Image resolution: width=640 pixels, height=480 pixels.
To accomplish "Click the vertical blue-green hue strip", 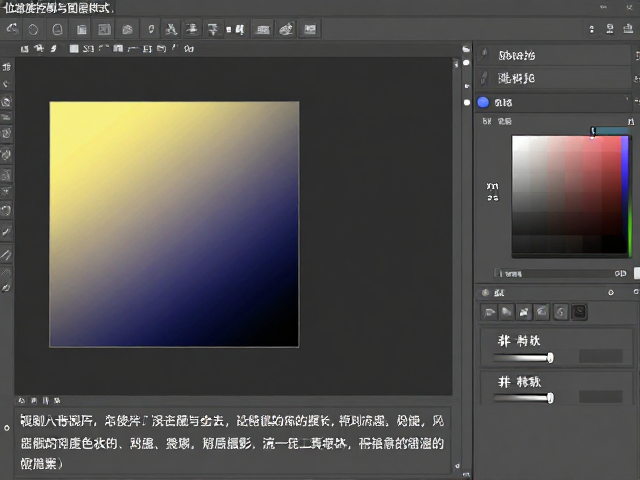I will (626, 195).
